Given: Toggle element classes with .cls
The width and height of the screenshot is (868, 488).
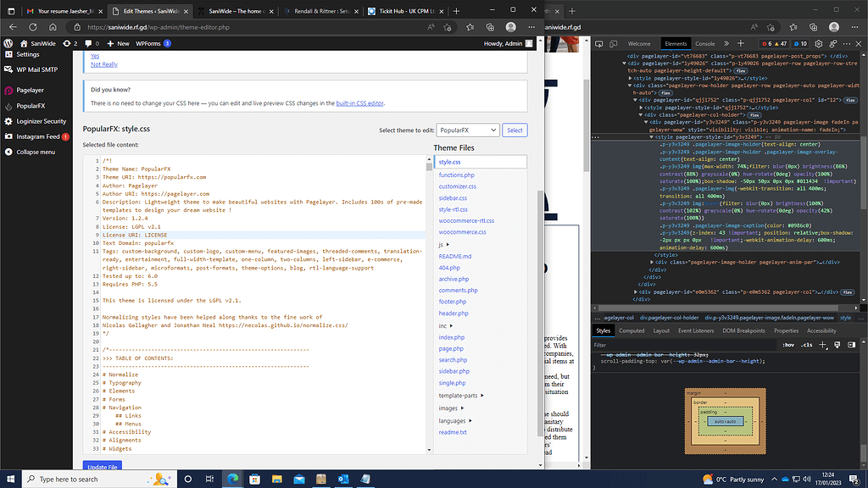Looking at the screenshot, I should (x=806, y=344).
